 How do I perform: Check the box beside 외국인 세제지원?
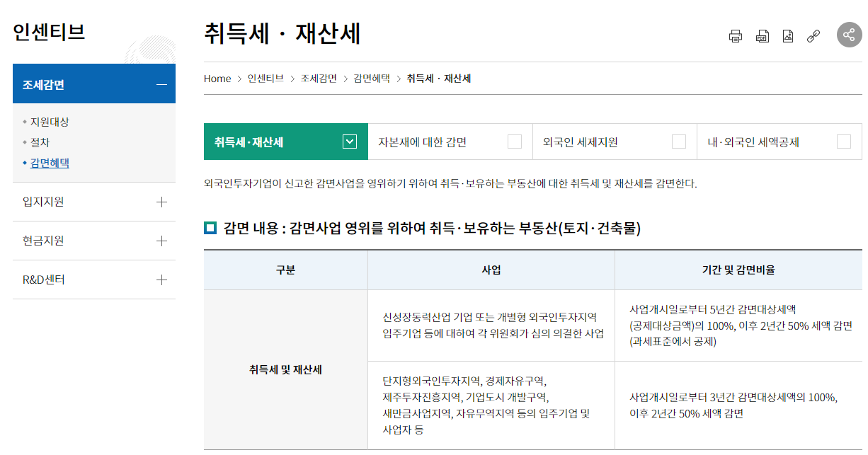click(x=679, y=142)
